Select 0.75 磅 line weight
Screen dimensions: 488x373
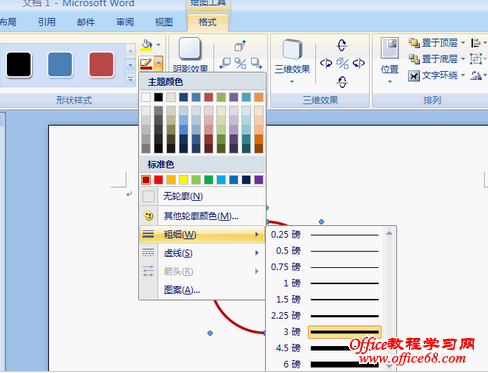325,267
